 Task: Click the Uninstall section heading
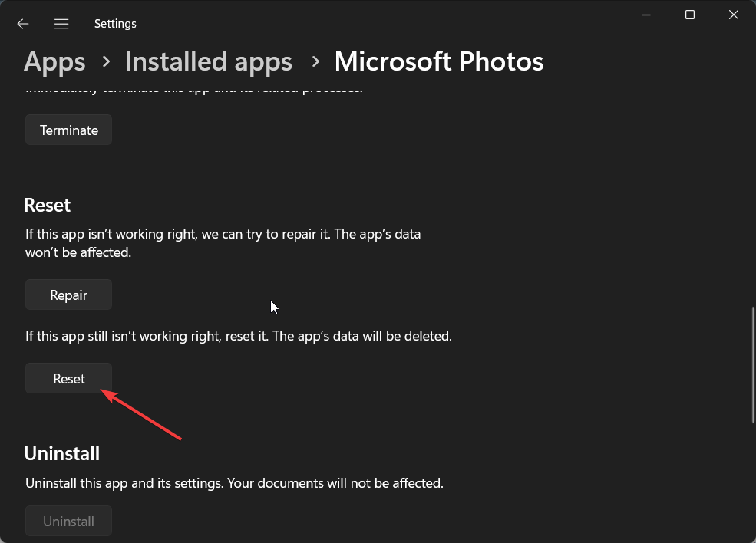pyautogui.click(x=62, y=454)
